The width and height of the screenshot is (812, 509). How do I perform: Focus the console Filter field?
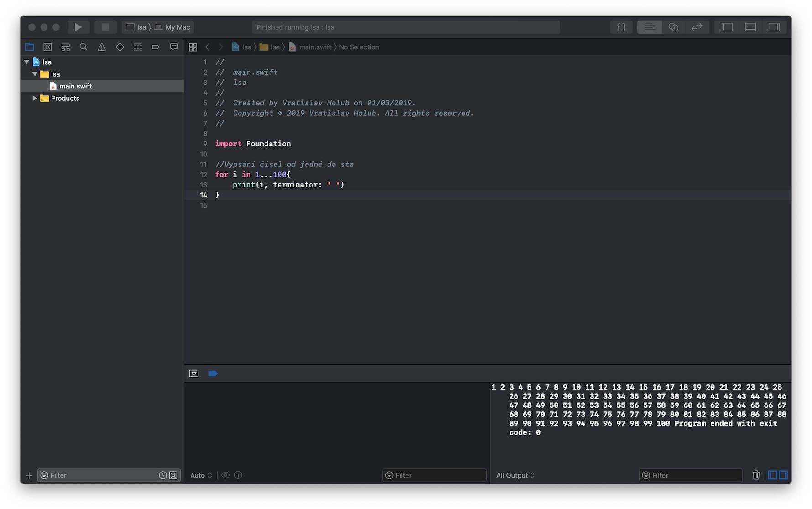coord(691,475)
